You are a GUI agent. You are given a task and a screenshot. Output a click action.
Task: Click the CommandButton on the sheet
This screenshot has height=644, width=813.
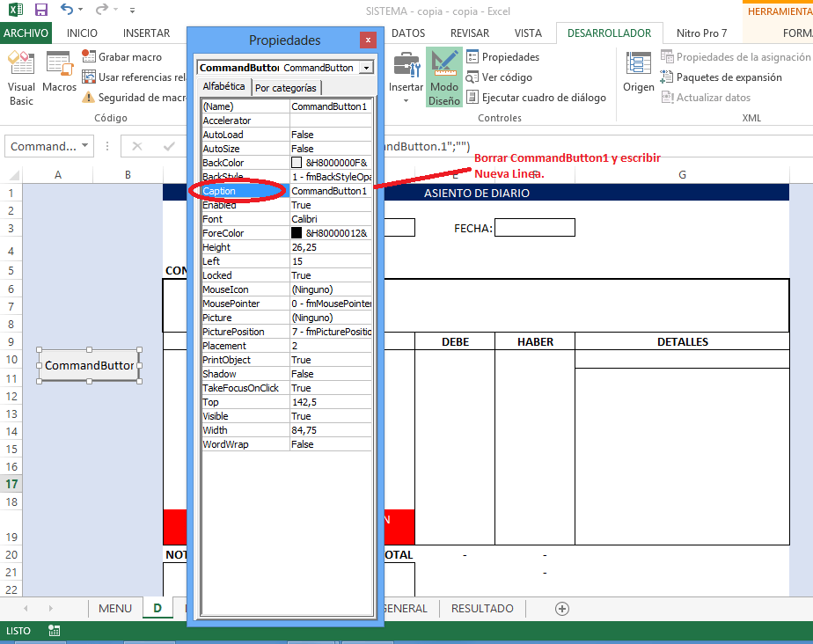tap(88, 365)
